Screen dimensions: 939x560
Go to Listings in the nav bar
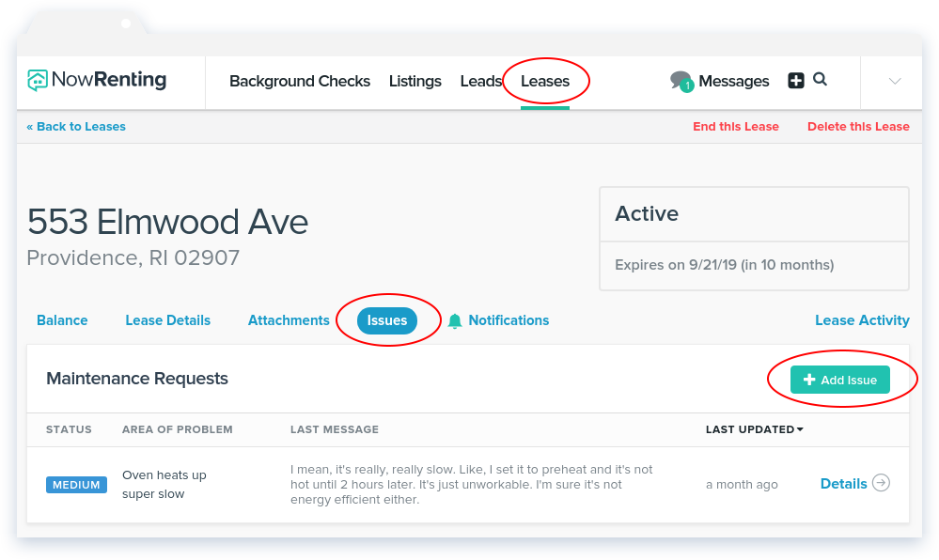[415, 81]
